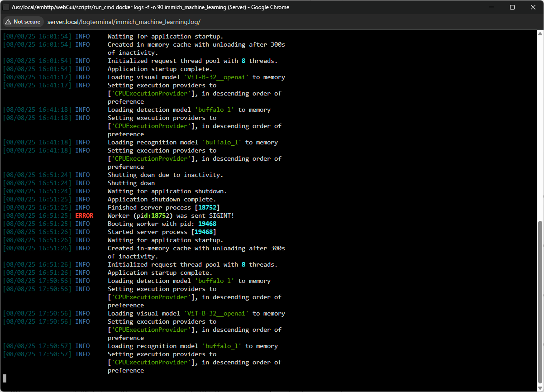
Task: Click the INFO label beside 'Application shutdown complete.'
Action: pyautogui.click(x=82, y=199)
